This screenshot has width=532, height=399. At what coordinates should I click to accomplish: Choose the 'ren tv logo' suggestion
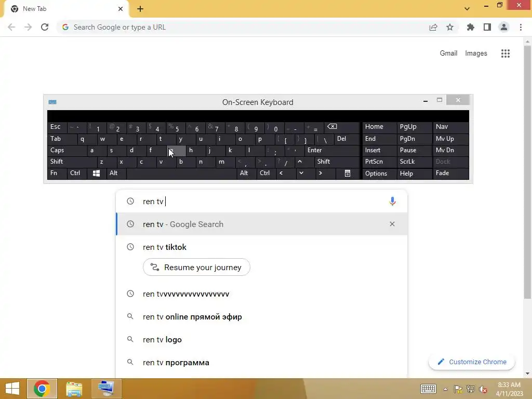point(262,340)
